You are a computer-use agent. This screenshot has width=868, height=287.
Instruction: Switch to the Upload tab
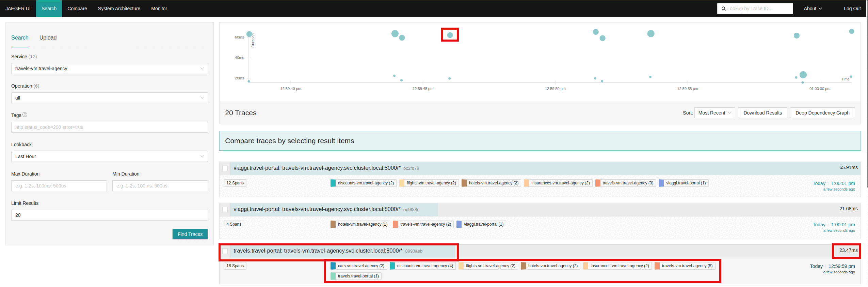48,37
